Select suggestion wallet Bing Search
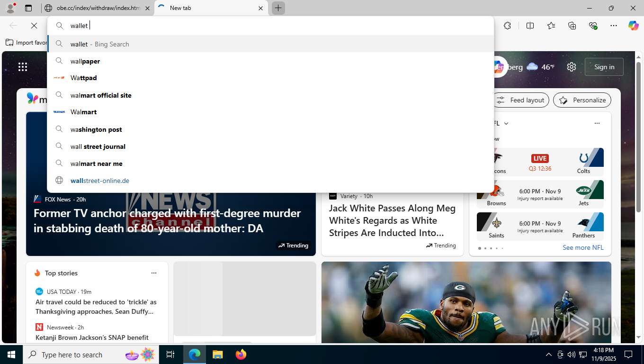 tap(270, 44)
